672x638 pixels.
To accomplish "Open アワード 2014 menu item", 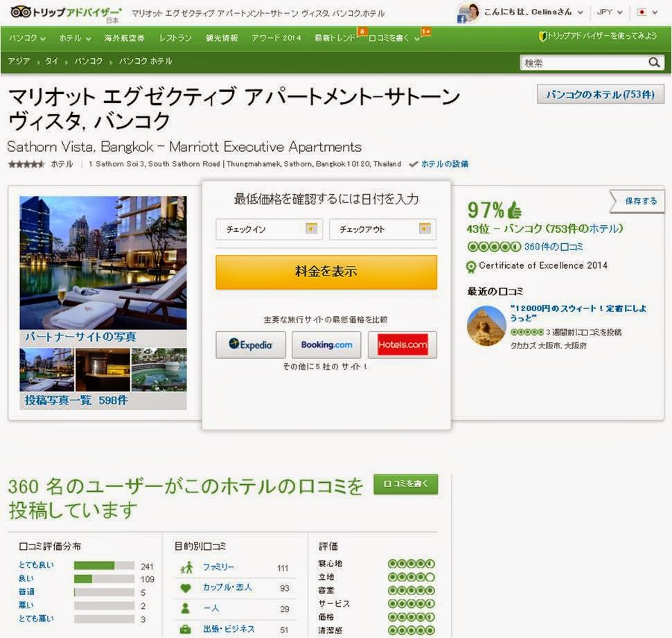I will 276,38.
